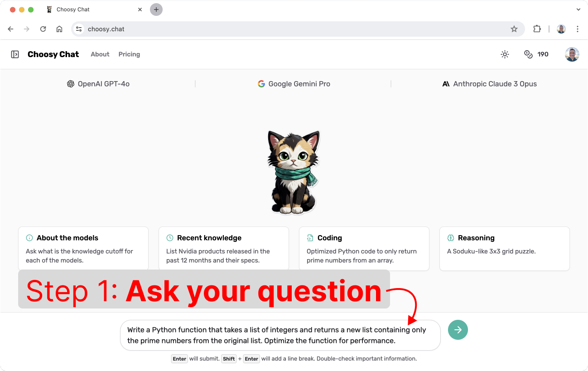Go to browser home page icon
Viewport: 588px width, 371px height.
(x=59, y=29)
